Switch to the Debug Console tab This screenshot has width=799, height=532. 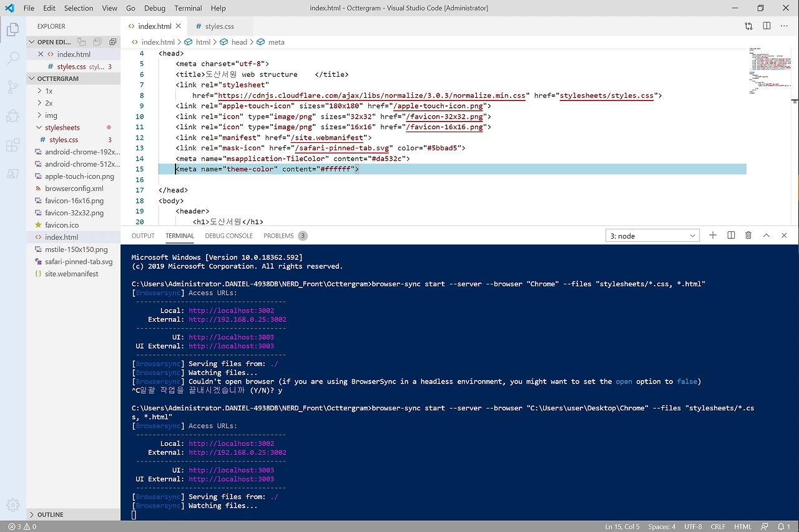pos(228,236)
